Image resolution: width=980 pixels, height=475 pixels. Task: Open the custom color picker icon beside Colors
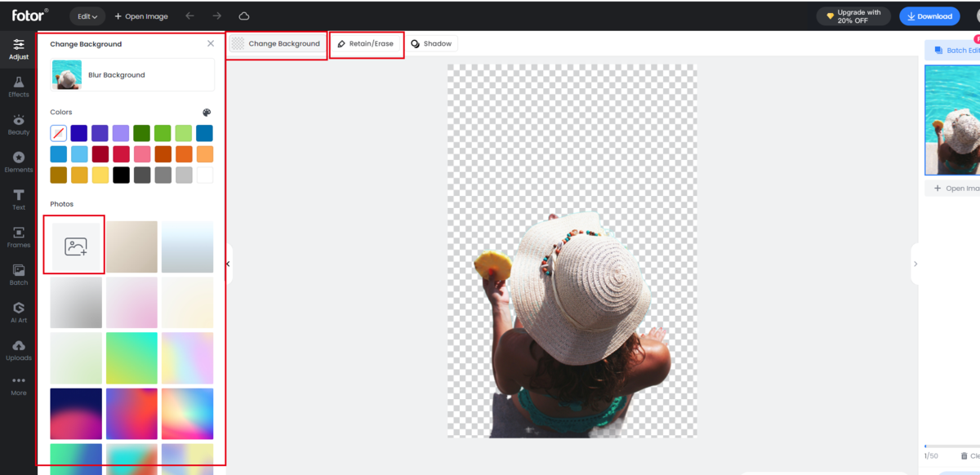coord(207,112)
